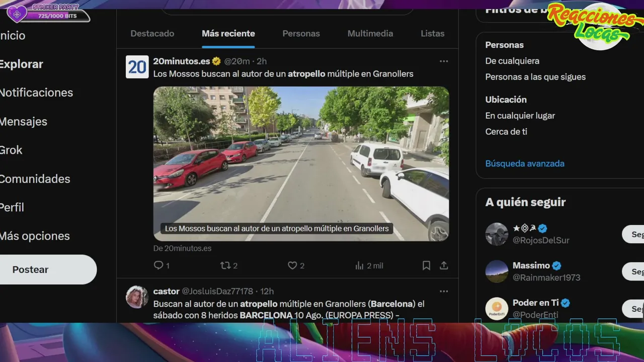Open Más opciones in sidebar

click(35, 236)
